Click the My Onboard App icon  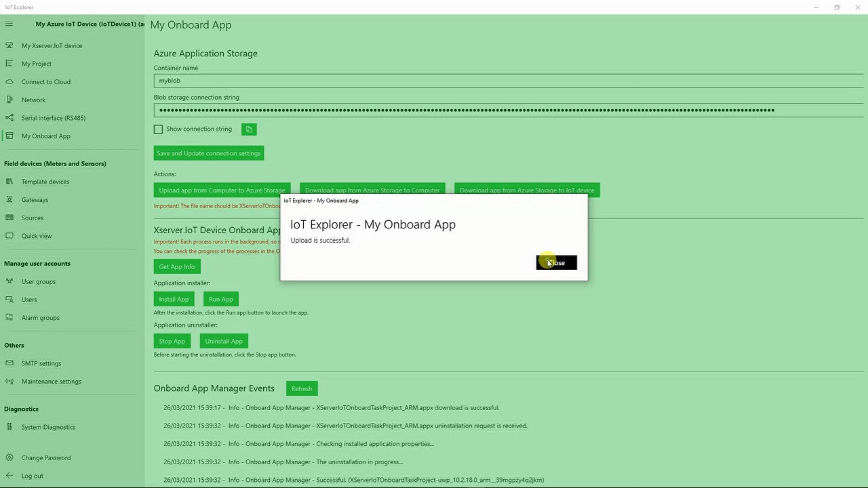click(9, 136)
